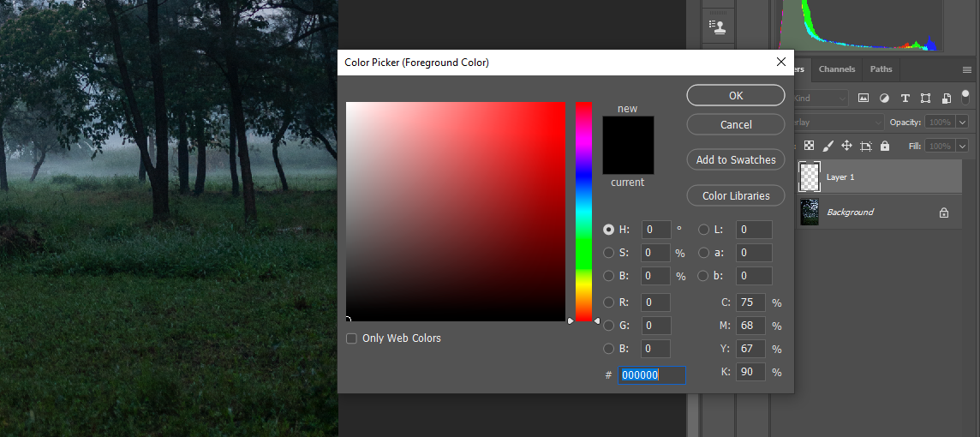Click the vertical hue slider strip
Image resolution: width=980 pixels, height=437 pixels.
[583, 212]
